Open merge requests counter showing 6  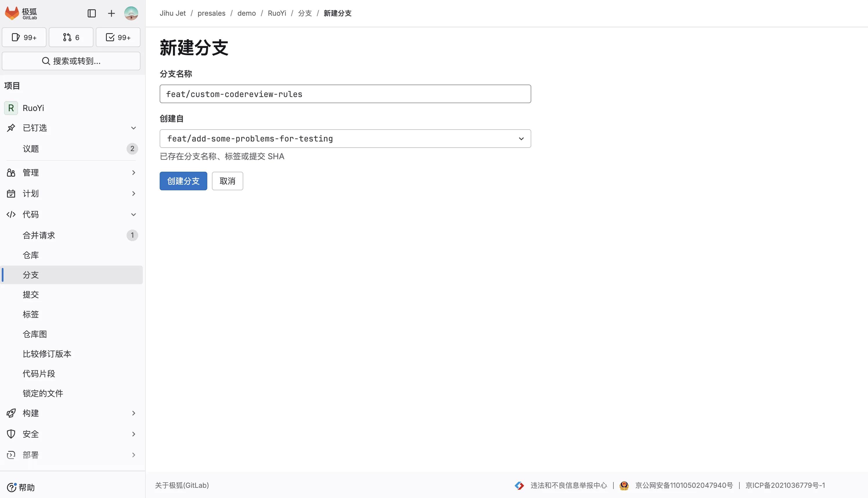pos(71,37)
